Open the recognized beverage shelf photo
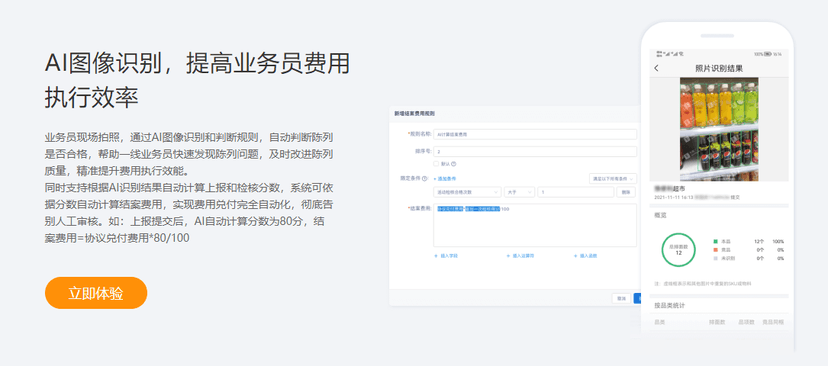The height and width of the screenshot is (366, 828). 719,129
